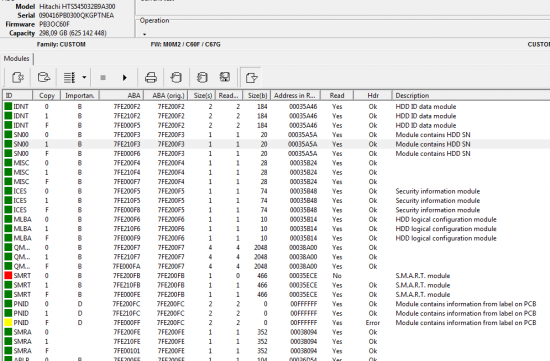Click the green status square of SMRT copy F
This screenshot has width=550, height=361.
point(8,295)
